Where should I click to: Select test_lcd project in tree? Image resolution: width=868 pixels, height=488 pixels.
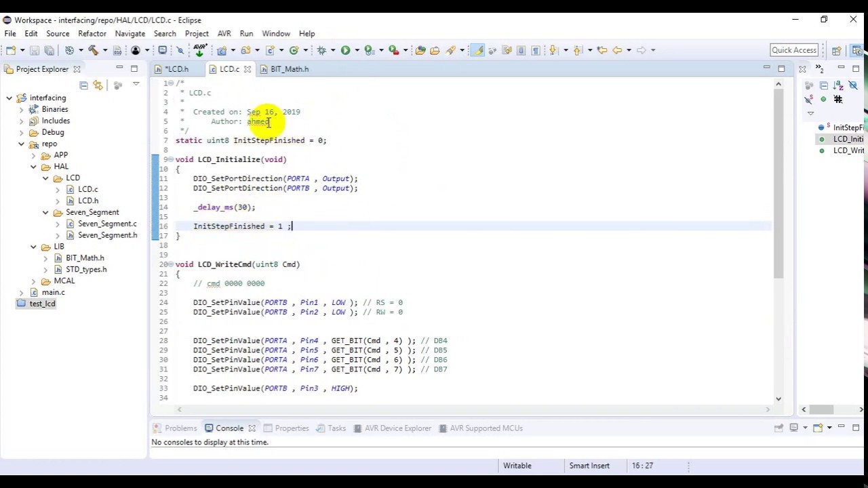[x=42, y=304]
